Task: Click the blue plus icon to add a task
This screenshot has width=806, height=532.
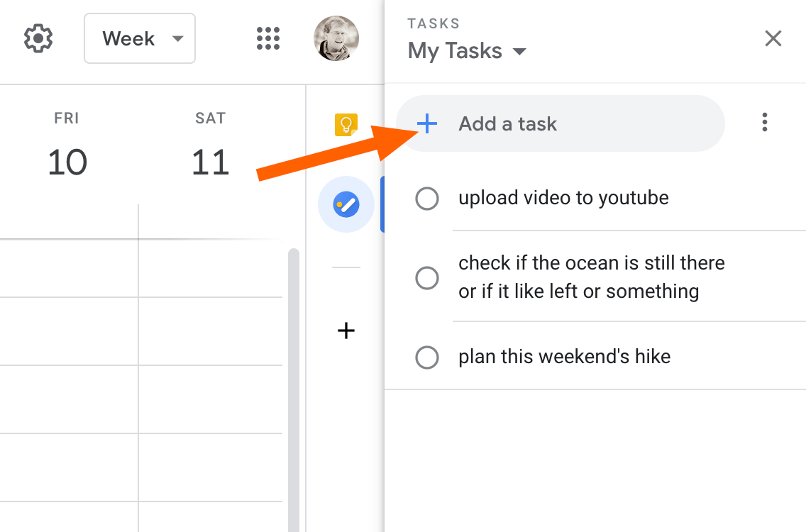Action: click(426, 124)
